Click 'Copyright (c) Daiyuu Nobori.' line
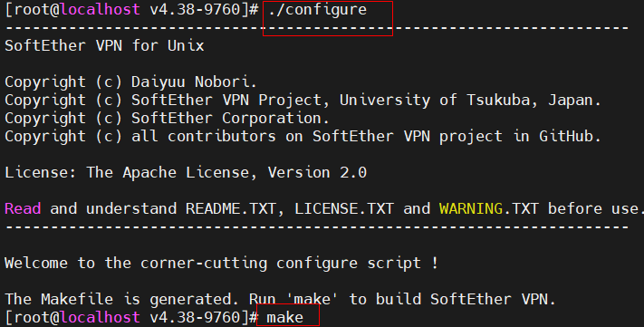644x327 pixels. tap(130, 82)
